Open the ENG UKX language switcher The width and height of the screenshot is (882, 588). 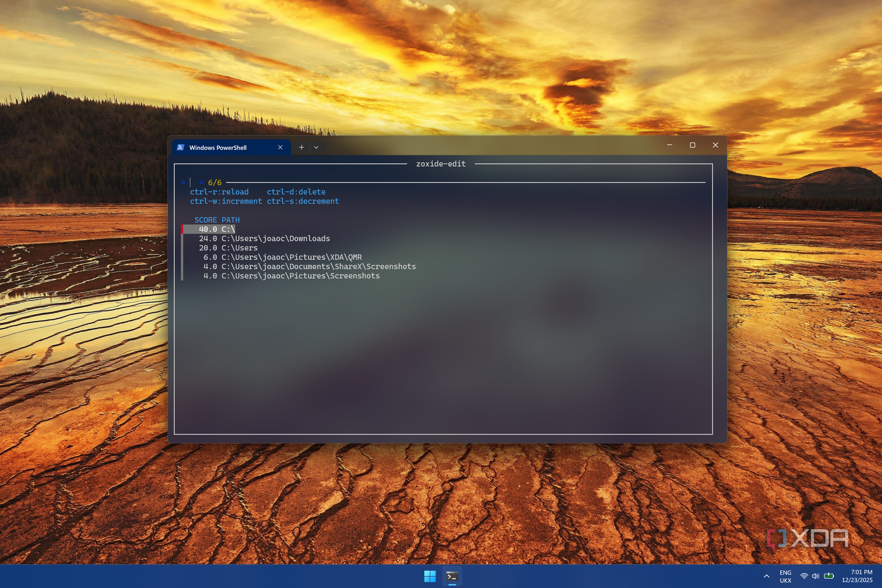(785, 576)
